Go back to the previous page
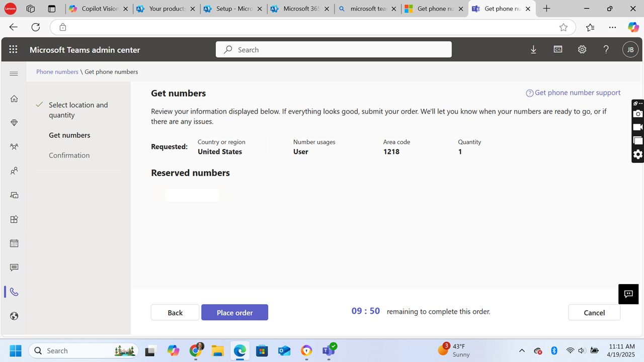This screenshot has width=644, height=362. pyautogui.click(x=13, y=27)
